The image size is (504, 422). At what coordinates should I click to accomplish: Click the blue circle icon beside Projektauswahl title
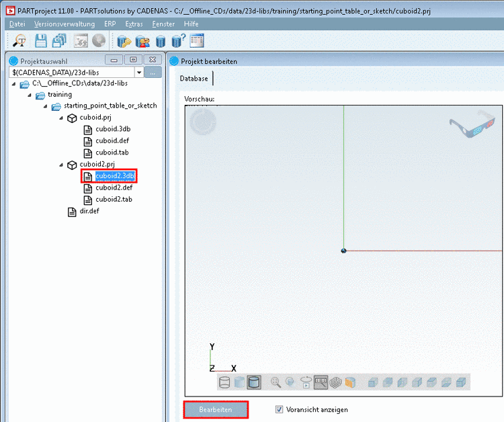13,60
